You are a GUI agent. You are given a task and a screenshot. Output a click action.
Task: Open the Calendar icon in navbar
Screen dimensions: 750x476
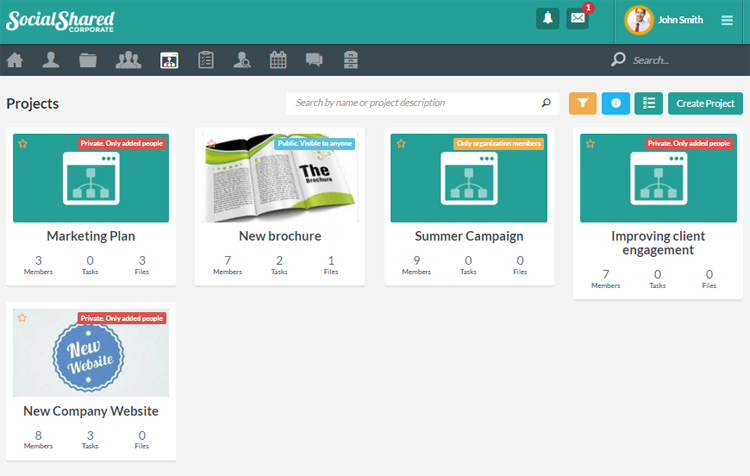(x=278, y=60)
